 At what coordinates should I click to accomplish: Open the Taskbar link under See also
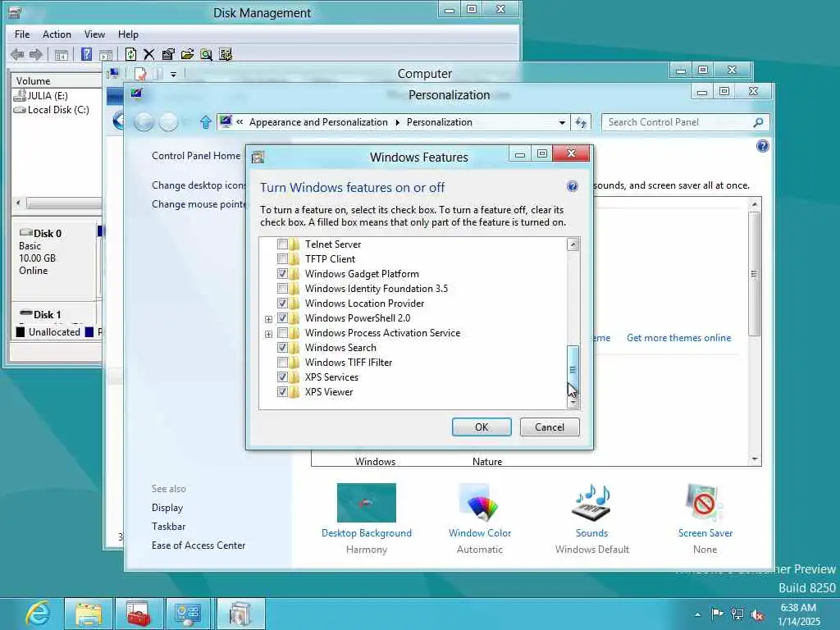coord(168,527)
